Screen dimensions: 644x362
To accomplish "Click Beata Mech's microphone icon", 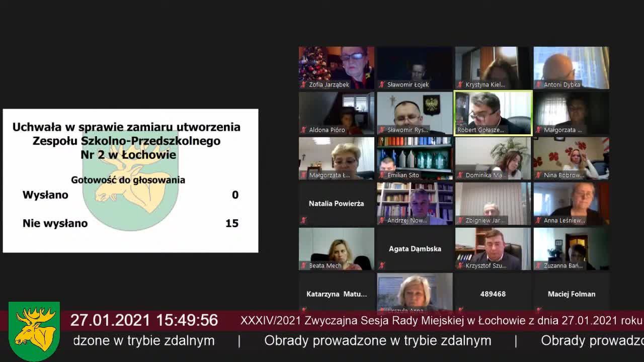I will 303,265.
